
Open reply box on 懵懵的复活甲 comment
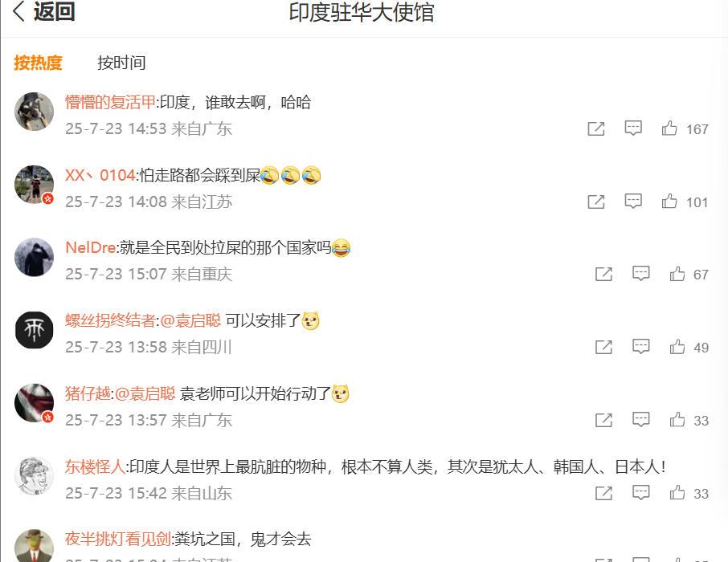point(633,128)
